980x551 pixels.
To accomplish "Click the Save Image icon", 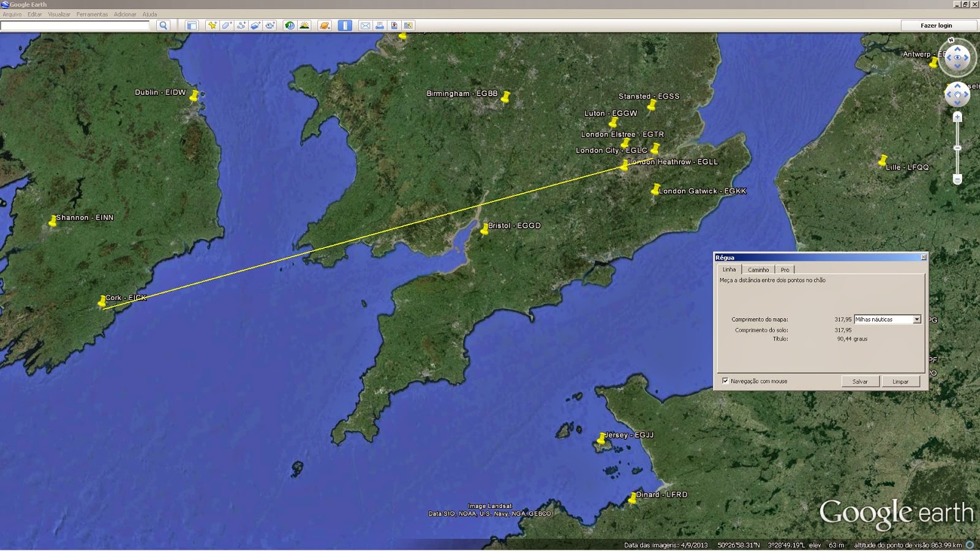I will tap(394, 25).
